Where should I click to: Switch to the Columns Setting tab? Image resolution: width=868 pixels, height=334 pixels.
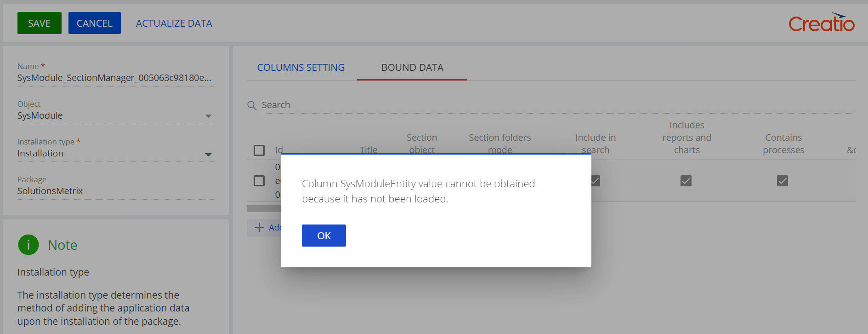pos(301,68)
